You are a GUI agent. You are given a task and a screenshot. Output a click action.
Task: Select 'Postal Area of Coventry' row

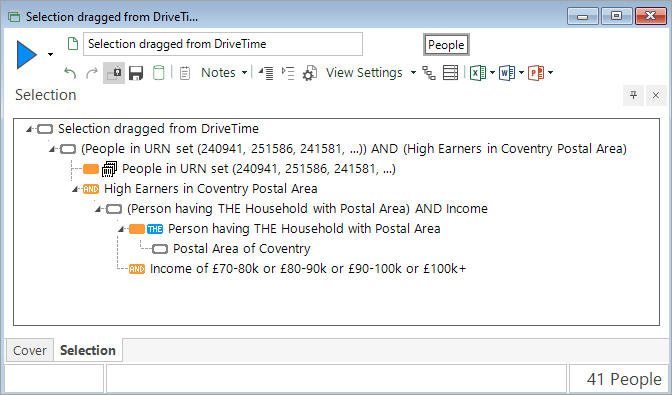pos(242,248)
